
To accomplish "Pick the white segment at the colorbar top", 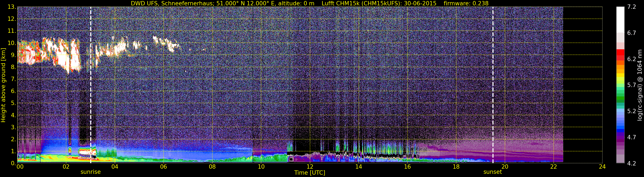I will coord(620,19).
